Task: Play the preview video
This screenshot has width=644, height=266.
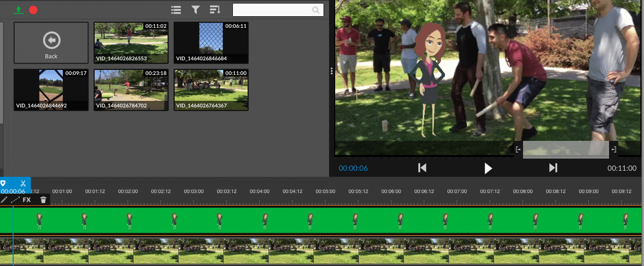Action: coord(488,168)
